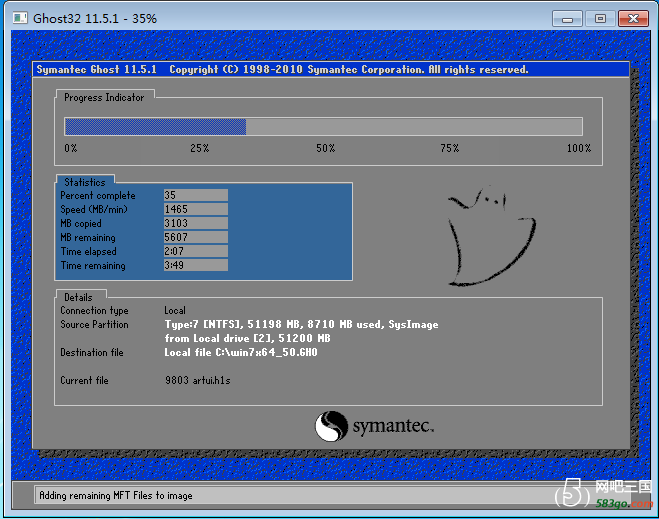Click the 75% progress scale mark
The width and height of the screenshot is (659, 519).
[x=450, y=148]
